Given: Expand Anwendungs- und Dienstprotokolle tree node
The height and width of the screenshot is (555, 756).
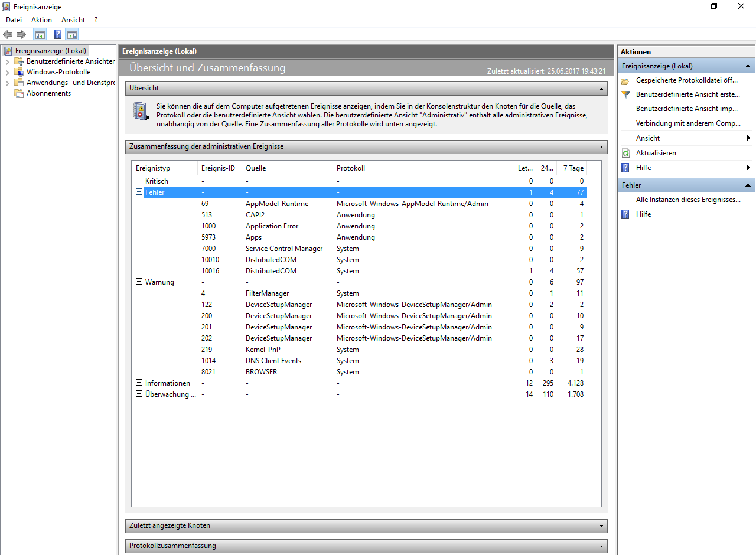Looking at the screenshot, I should [7, 83].
